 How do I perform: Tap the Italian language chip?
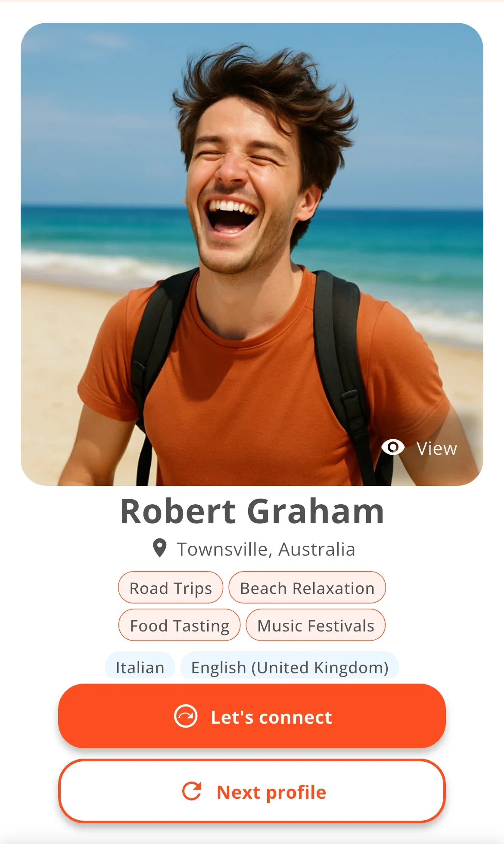pyautogui.click(x=140, y=667)
